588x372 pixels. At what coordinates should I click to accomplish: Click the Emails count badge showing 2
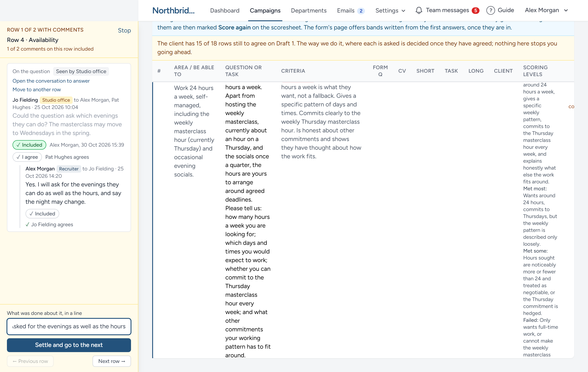tap(361, 11)
